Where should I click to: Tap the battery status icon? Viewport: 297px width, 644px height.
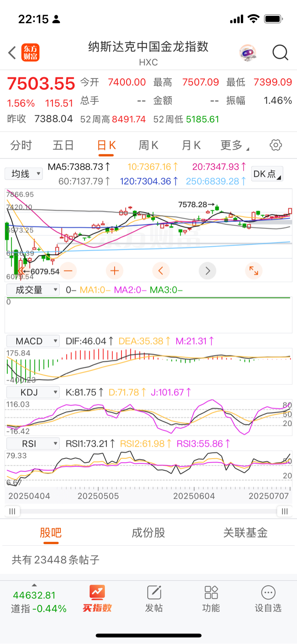(x=273, y=19)
